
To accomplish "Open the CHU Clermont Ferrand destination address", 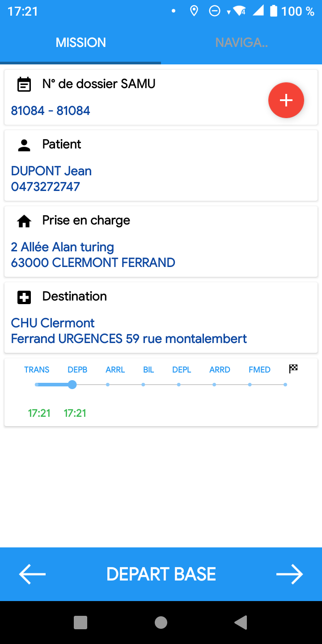I will (x=129, y=331).
